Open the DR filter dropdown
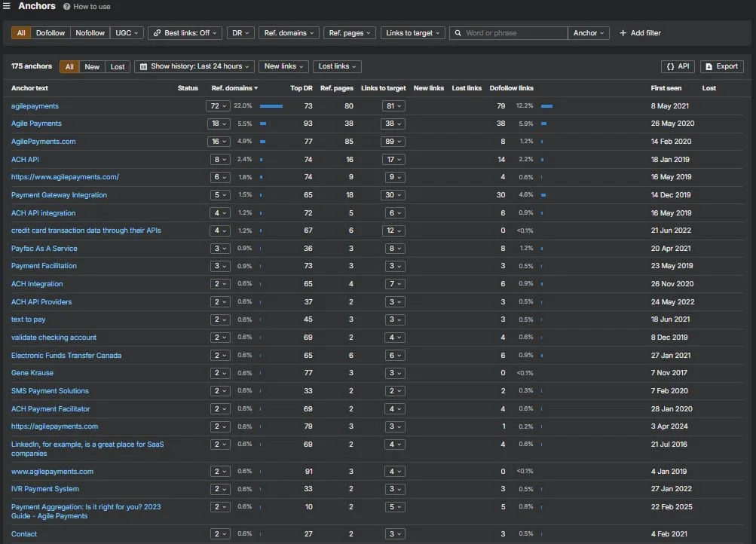Image resolution: width=756 pixels, height=544 pixels. pyautogui.click(x=240, y=32)
